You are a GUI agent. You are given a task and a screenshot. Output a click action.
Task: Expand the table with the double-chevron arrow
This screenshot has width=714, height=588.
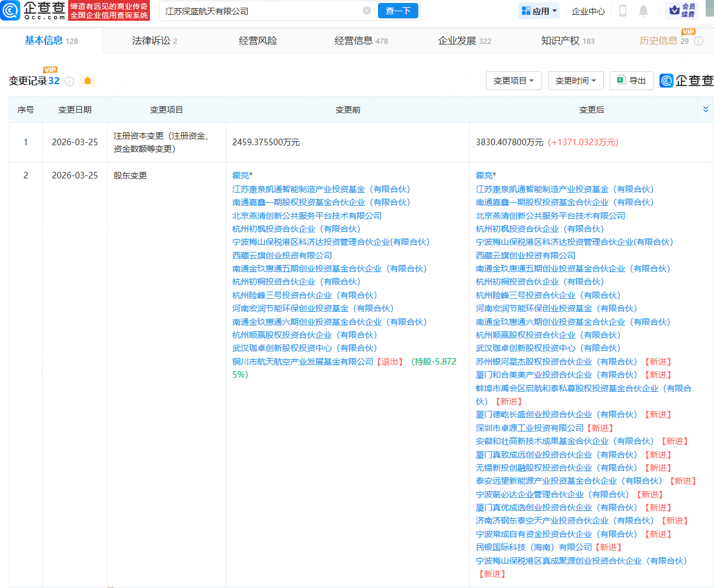[705, 109]
